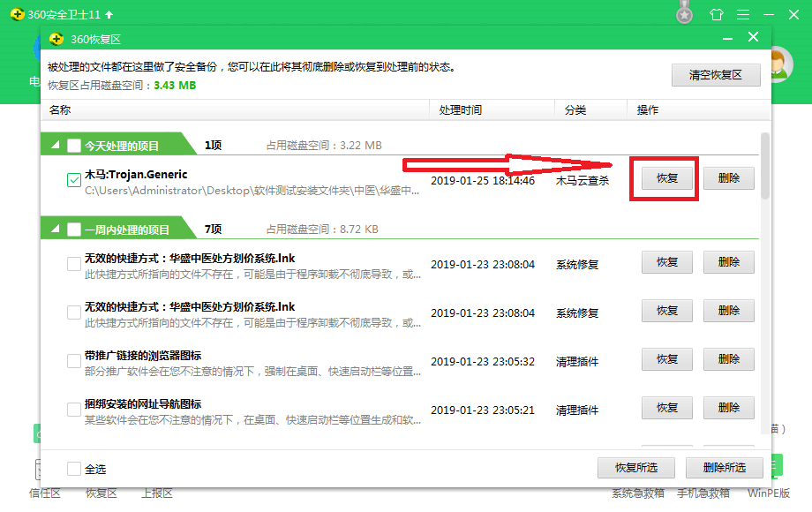
Task: Delete the 捆绑安装的网址导航图标 item
Action: (x=729, y=408)
